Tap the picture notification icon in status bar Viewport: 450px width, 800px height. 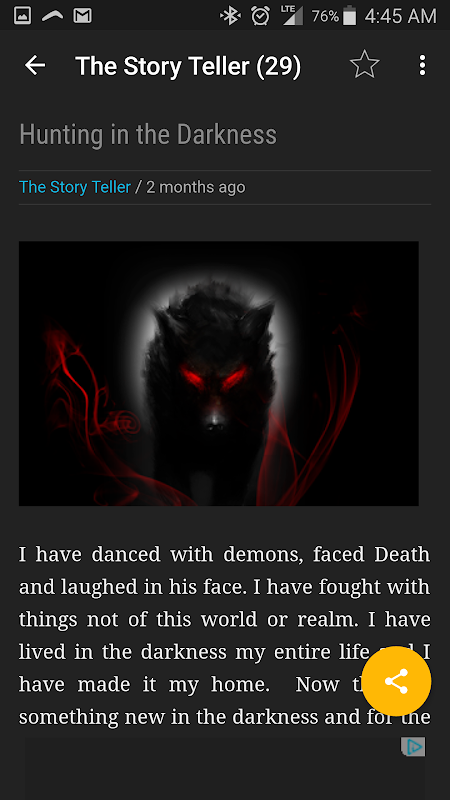pos(22,16)
